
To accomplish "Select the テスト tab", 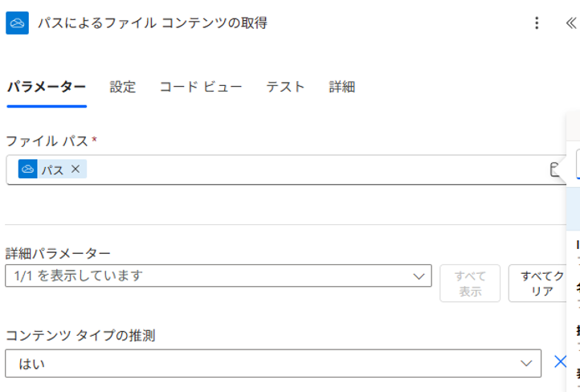I will coord(285,87).
